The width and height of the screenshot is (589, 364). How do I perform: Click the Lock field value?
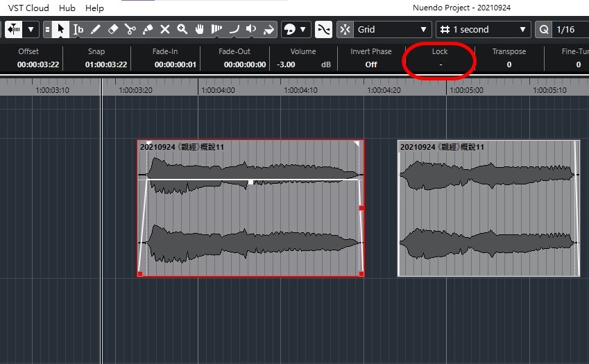(441, 64)
